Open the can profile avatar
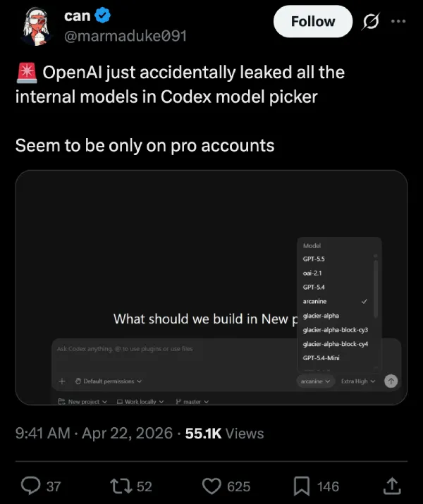 [x=37, y=26]
